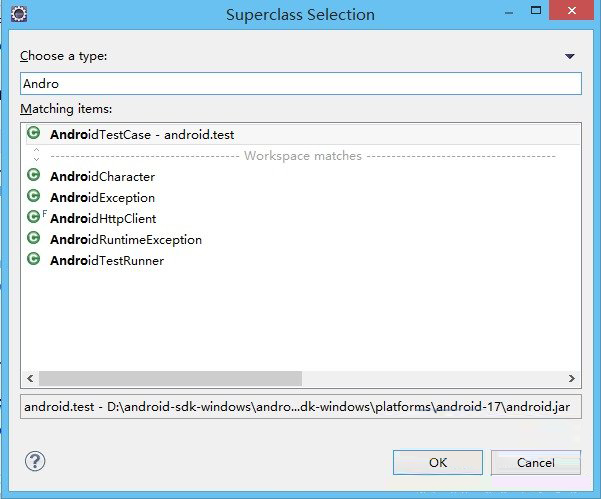Click the horizontal scrollbar left arrow
This screenshot has height=499, width=601.
pos(30,379)
